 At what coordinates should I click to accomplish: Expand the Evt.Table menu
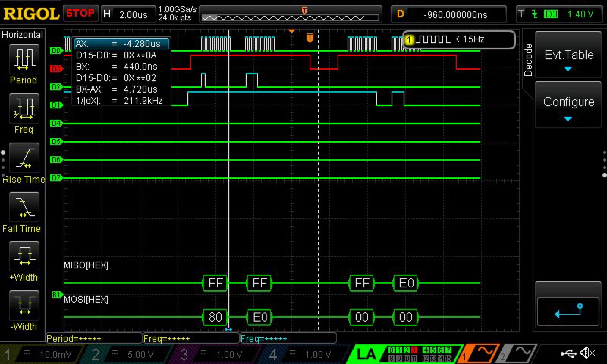coord(568,55)
